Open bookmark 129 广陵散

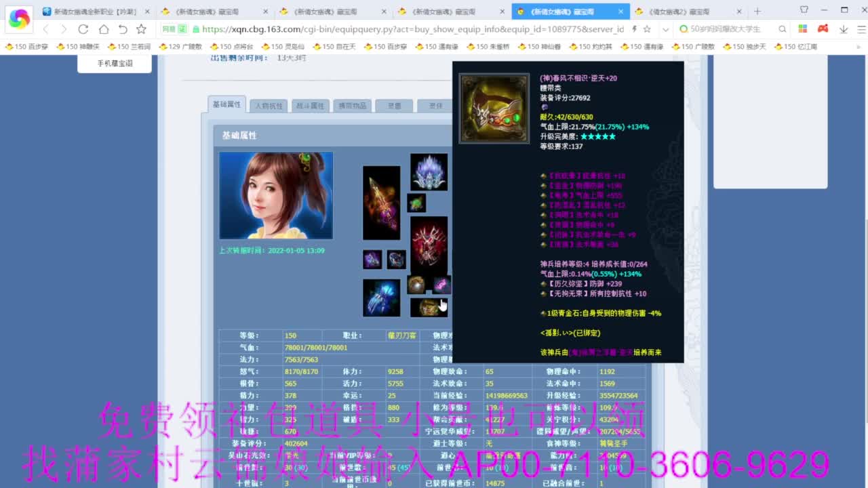(180, 46)
